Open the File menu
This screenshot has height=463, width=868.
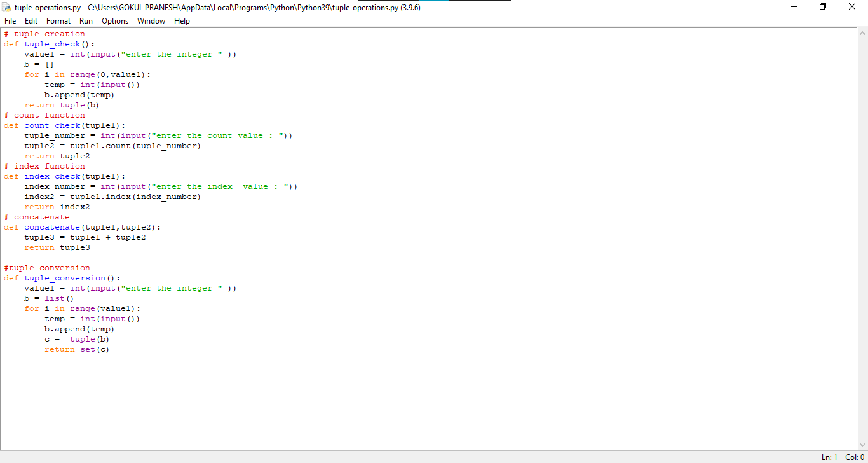point(10,21)
